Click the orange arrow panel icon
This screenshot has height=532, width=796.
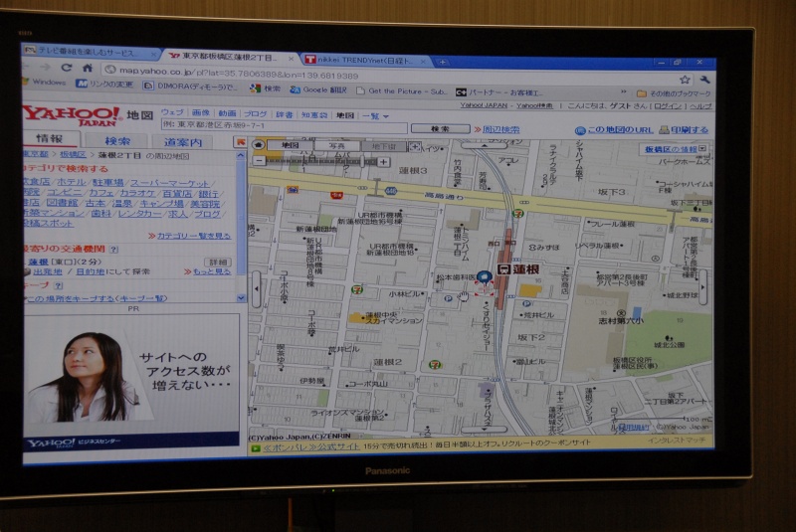[x=240, y=142]
